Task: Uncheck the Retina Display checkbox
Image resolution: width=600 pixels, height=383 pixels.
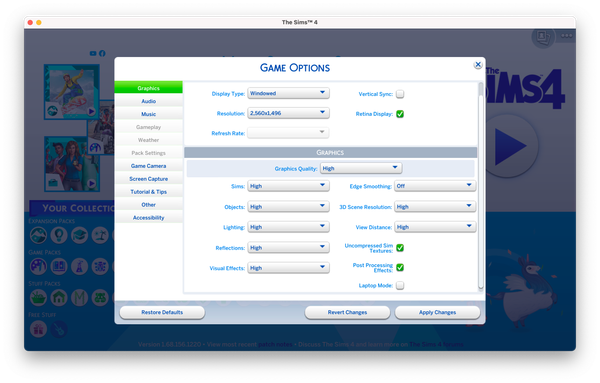Action: pyautogui.click(x=400, y=114)
